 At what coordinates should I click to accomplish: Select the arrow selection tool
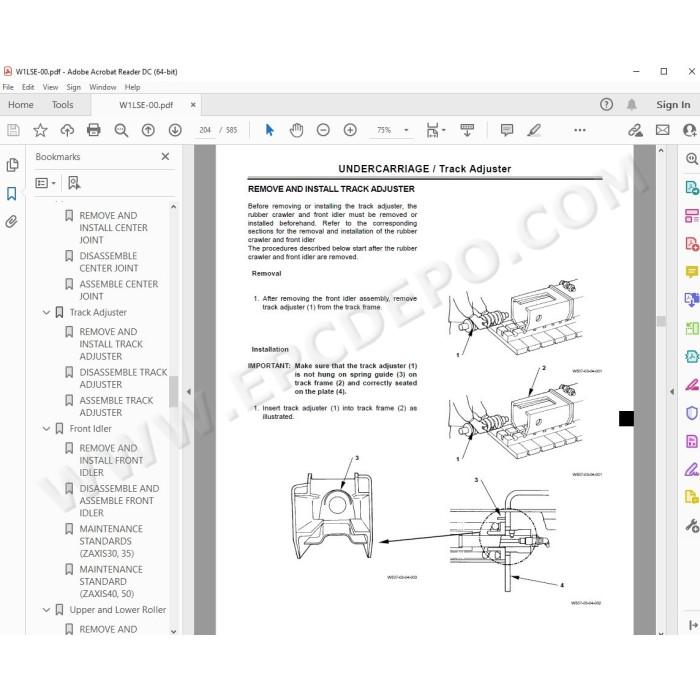coord(269,130)
